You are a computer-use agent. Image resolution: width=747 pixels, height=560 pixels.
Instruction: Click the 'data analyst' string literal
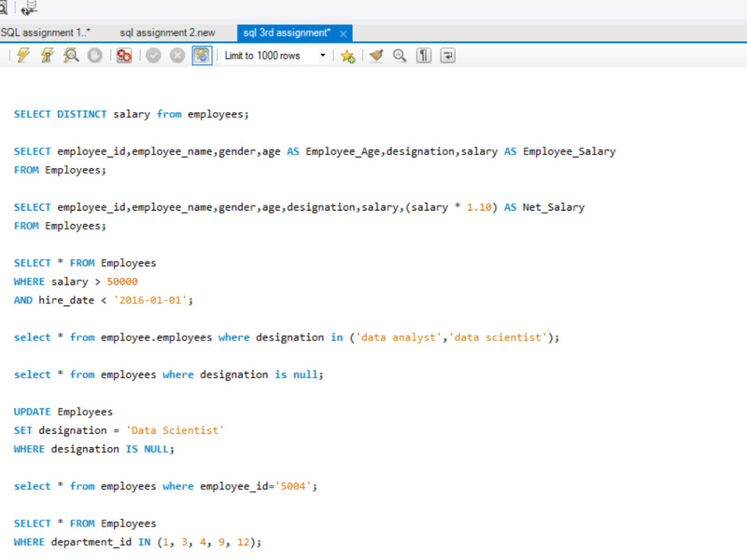[x=399, y=337]
